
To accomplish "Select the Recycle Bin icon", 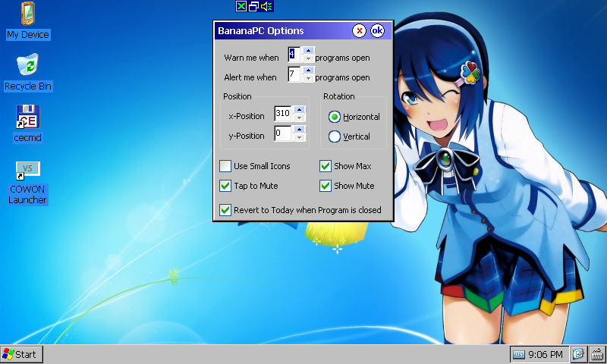I will [28, 73].
